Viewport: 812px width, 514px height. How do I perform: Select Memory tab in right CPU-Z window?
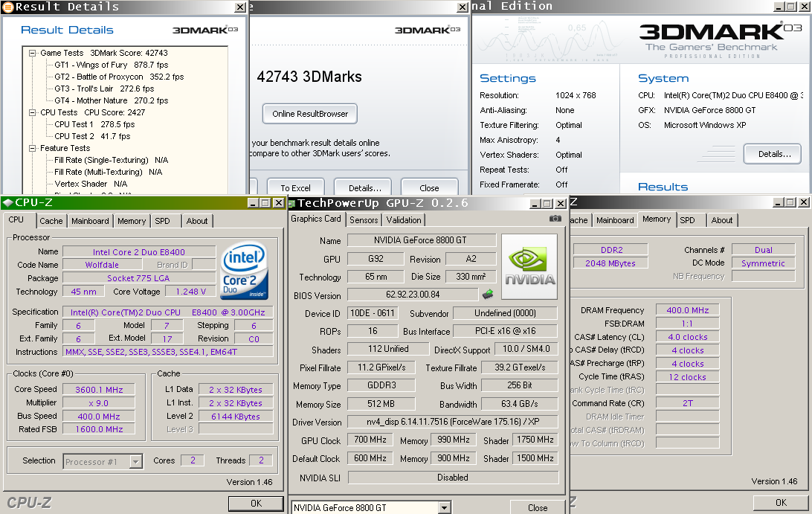point(657,219)
